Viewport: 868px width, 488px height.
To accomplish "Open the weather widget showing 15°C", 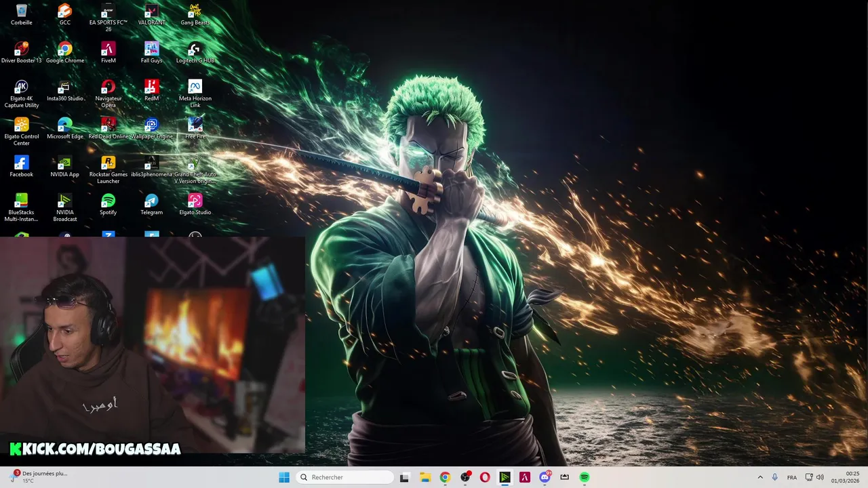I will pos(39,477).
